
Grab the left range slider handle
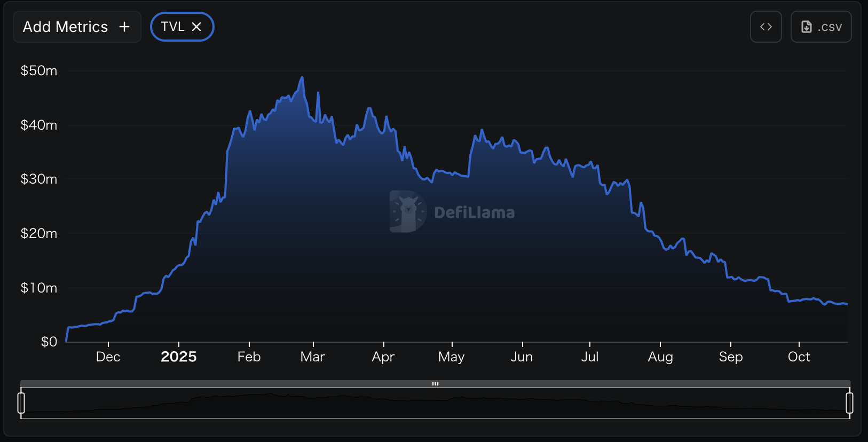pos(21,403)
